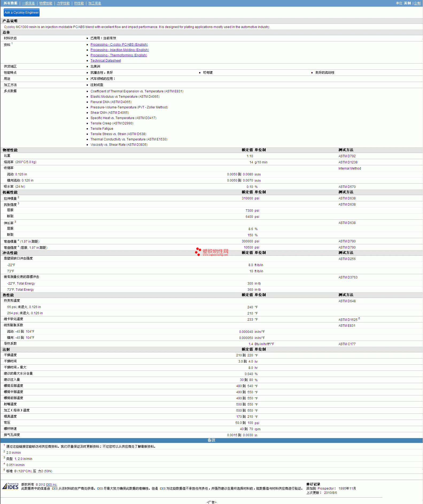Viewport: 423px width, 504px height.
Task: Click the 比重 value 1.10
Action: point(250,156)
